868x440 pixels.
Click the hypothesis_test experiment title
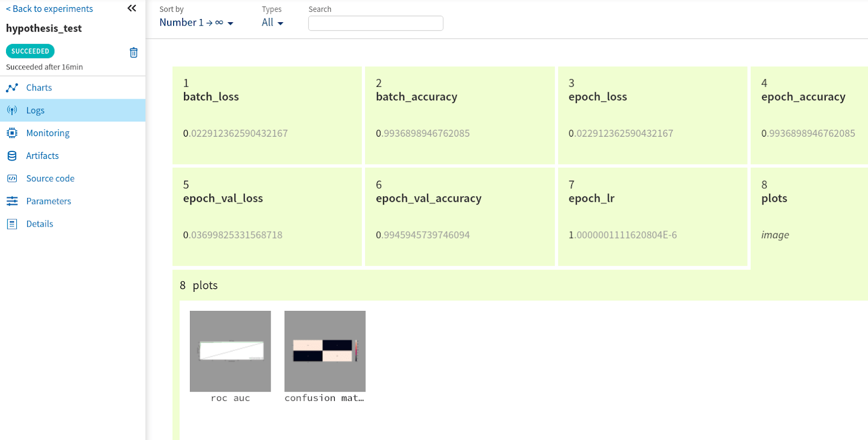(x=44, y=28)
